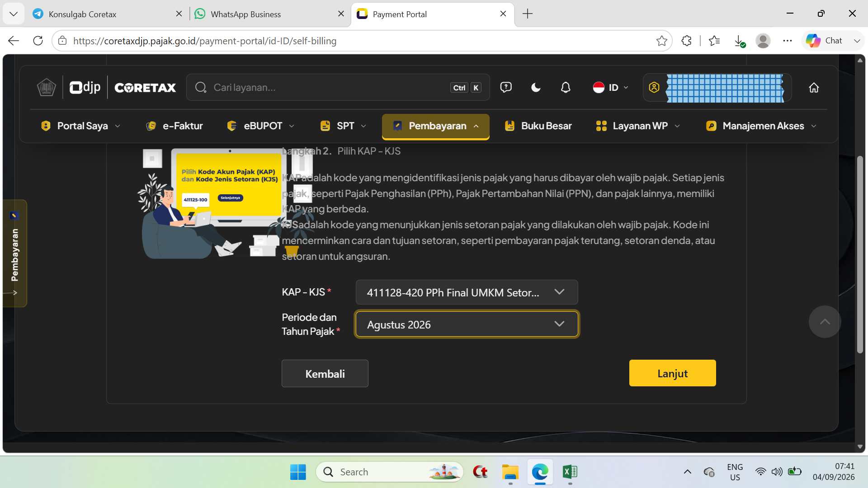The width and height of the screenshot is (868, 488).
Task: Open the ID language selector
Action: [x=611, y=88]
